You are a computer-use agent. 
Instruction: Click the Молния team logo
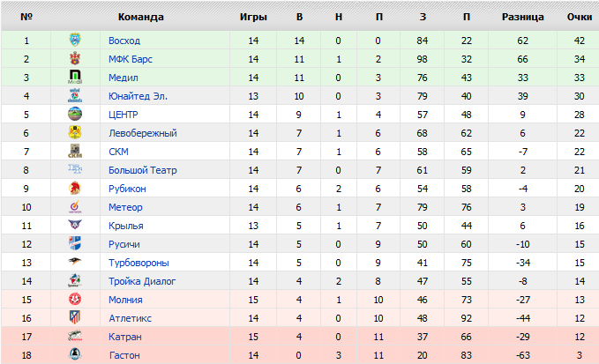(x=75, y=300)
